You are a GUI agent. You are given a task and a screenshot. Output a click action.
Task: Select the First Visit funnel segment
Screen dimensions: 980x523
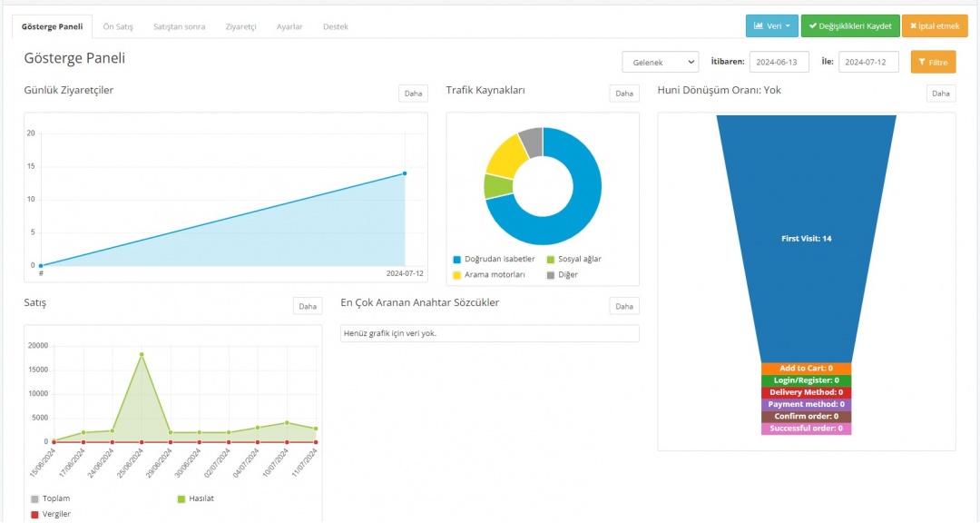(x=806, y=238)
